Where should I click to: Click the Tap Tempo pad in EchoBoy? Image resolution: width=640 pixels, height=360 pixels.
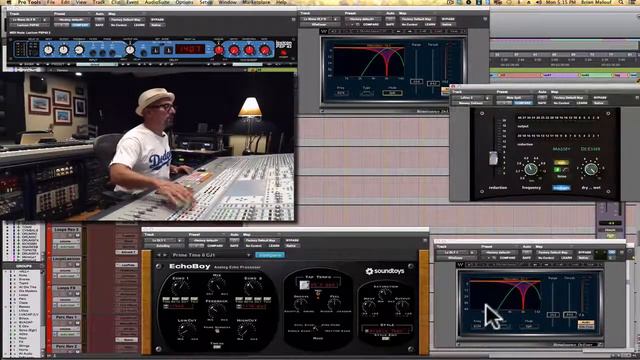305,284
